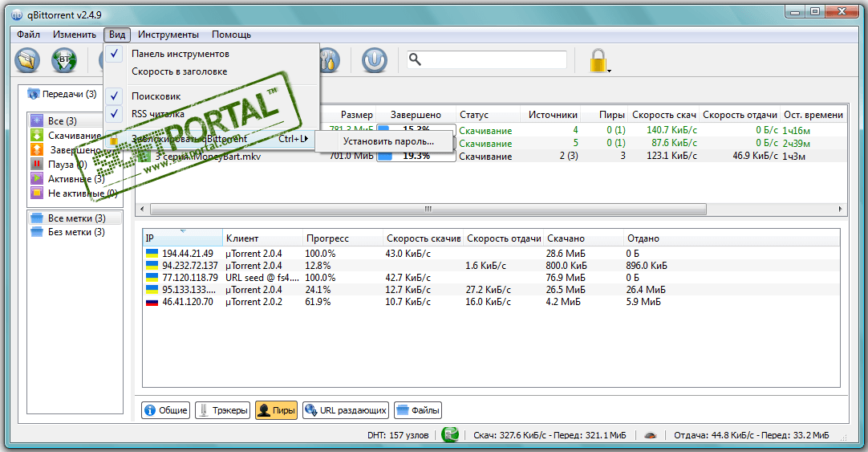Click the green Скачивание filter icon
This screenshot has height=452, width=868.
(37, 135)
